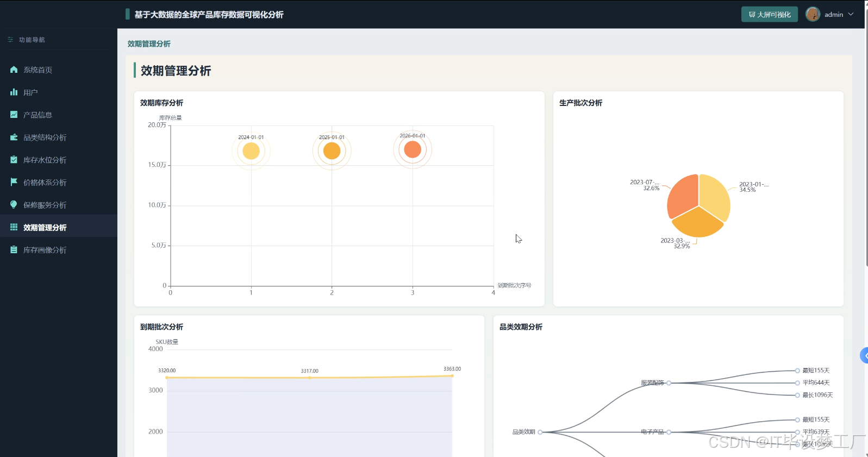Click the 2025-01-01 orange scatter bubble
Image resolution: width=868 pixels, height=457 pixels.
(332, 151)
